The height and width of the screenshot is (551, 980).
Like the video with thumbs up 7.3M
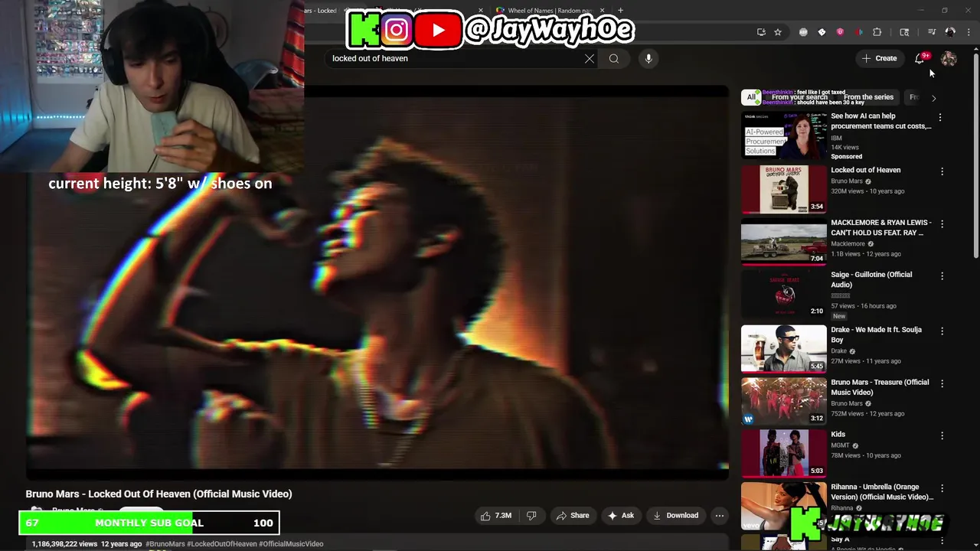(496, 516)
